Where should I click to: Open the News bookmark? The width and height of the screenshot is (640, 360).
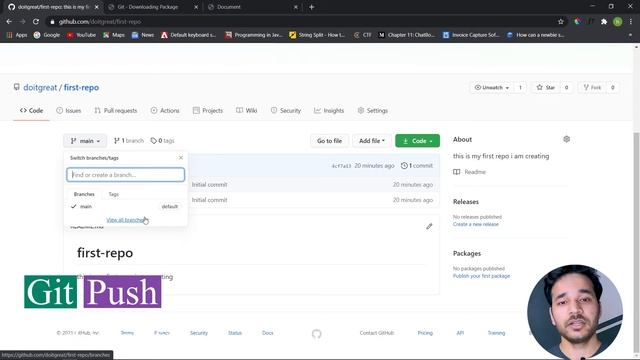pos(143,35)
